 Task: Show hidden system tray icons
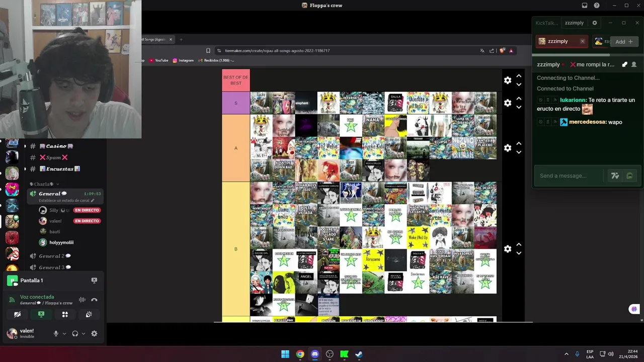[x=566, y=354]
